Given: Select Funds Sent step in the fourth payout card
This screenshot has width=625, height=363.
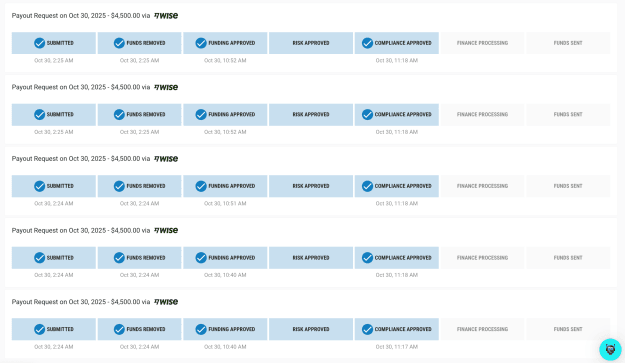Looking at the screenshot, I should pos(568,258).
